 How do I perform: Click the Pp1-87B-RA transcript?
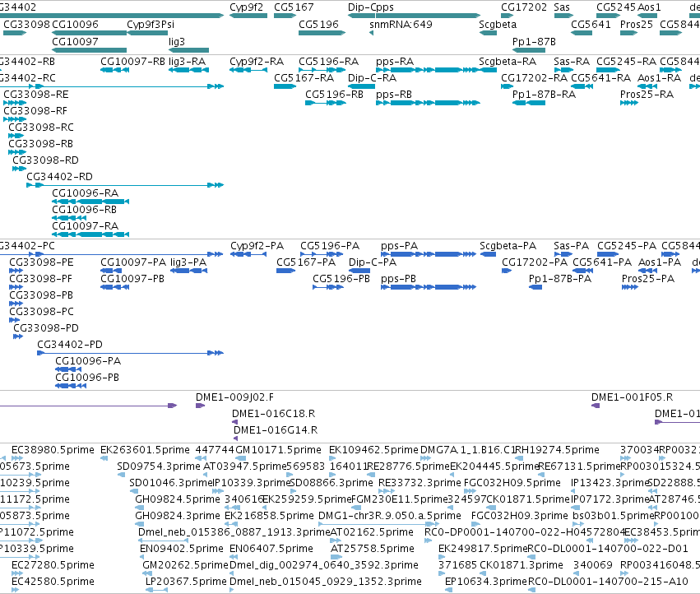[x=529, y=103]
